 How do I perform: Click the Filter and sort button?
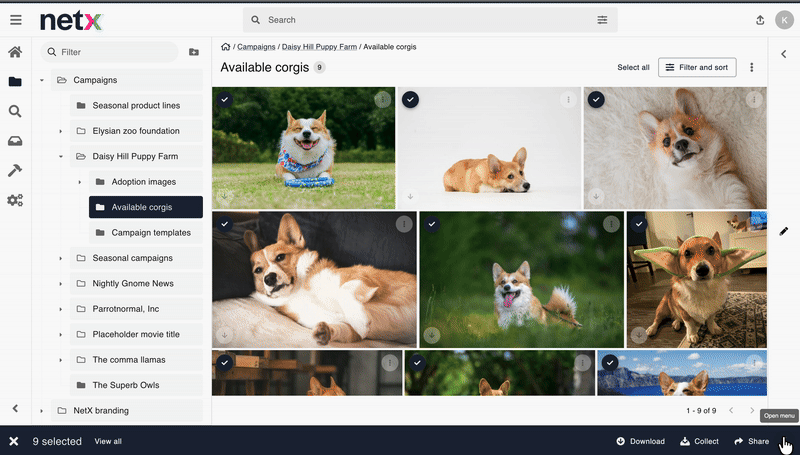(698, 67)
